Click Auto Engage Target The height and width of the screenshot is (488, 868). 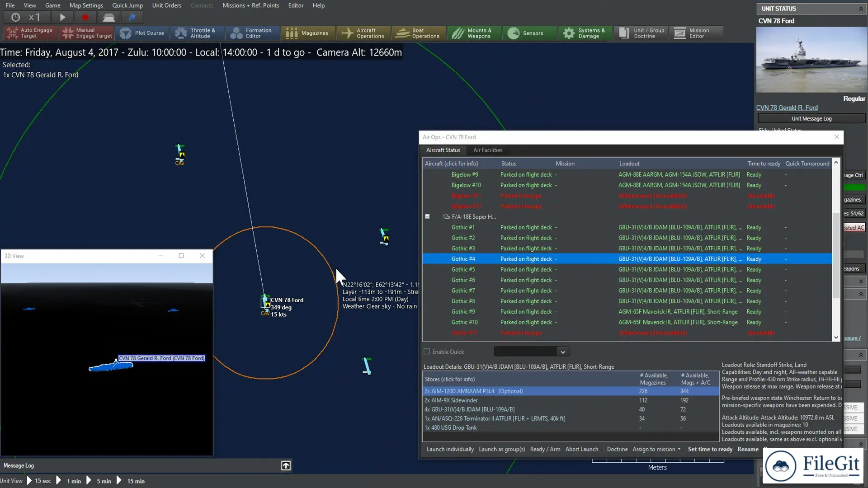tap(31, 33)
